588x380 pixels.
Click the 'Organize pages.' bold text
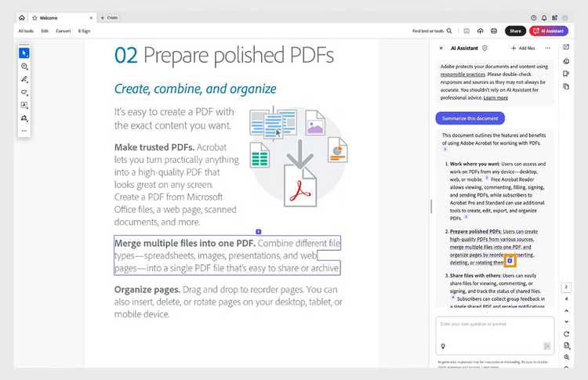coord(147,290)
